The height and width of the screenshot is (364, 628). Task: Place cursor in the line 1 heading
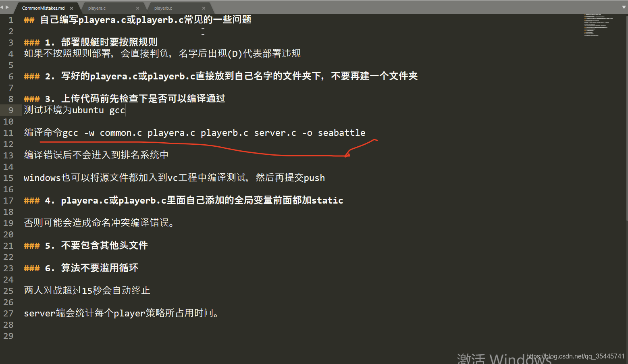(137, 20)
